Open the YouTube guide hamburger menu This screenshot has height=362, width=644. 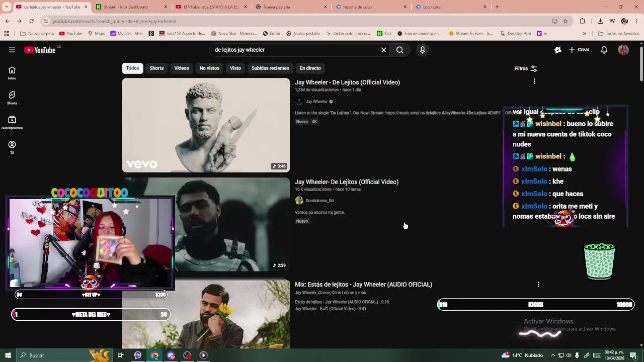(12, 50)
